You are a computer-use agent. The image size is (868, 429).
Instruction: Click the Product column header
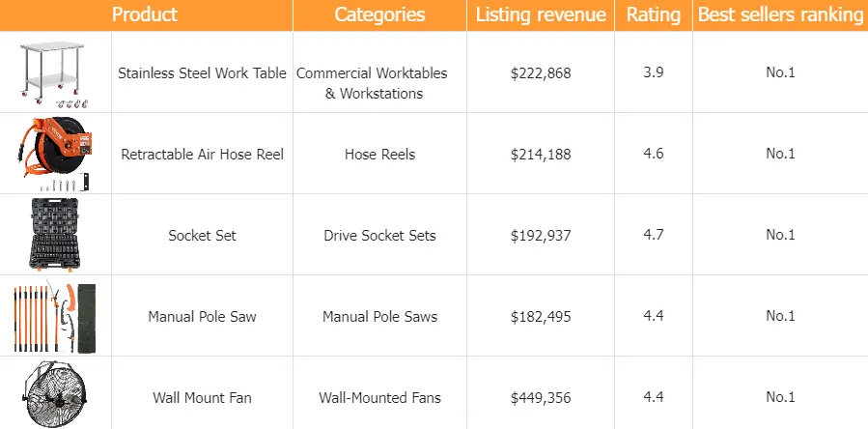[x=145, y=14]
